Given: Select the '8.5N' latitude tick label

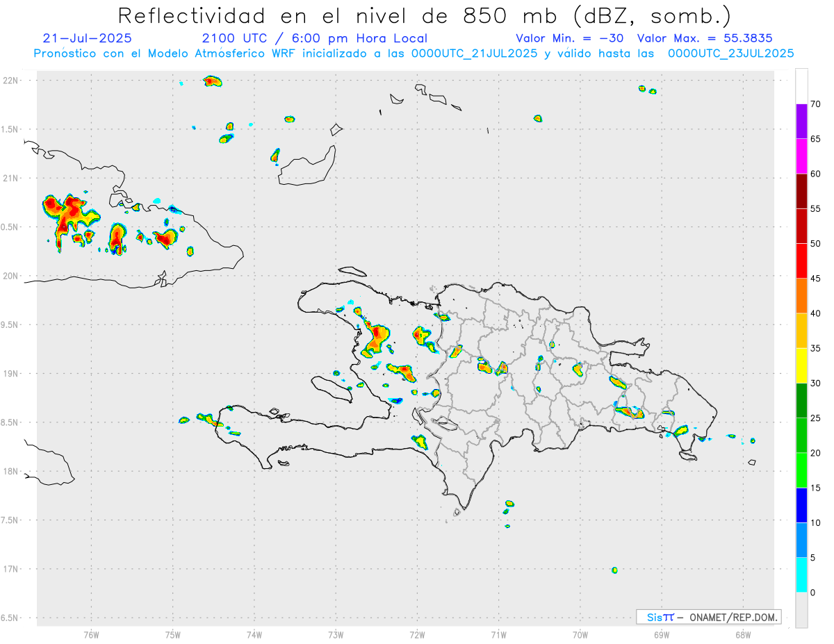Looking at the screenshot, I should (10, 422).
